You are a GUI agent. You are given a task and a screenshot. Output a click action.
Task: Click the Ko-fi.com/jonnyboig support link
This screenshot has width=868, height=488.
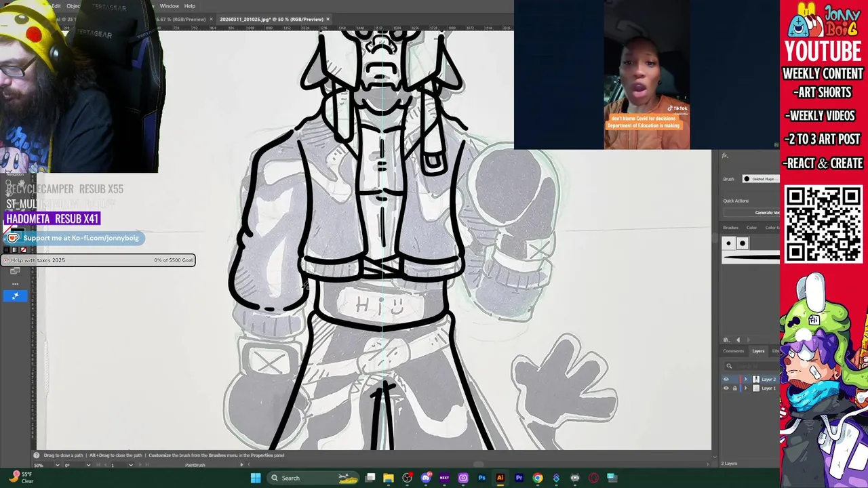[74, 238]
